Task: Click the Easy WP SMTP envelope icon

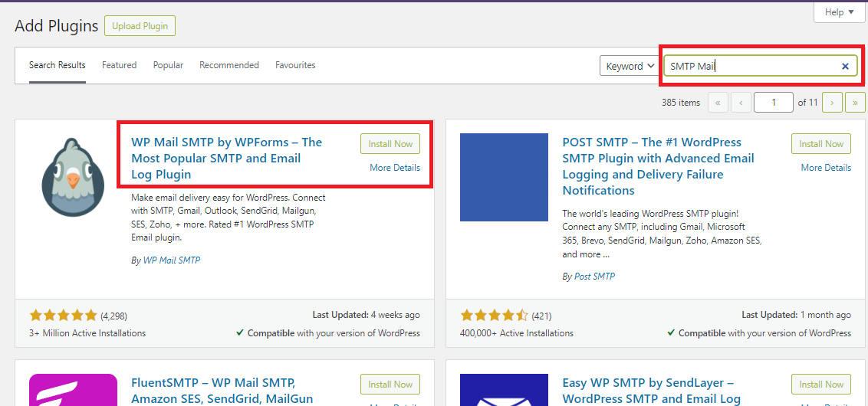Action: 504,390
